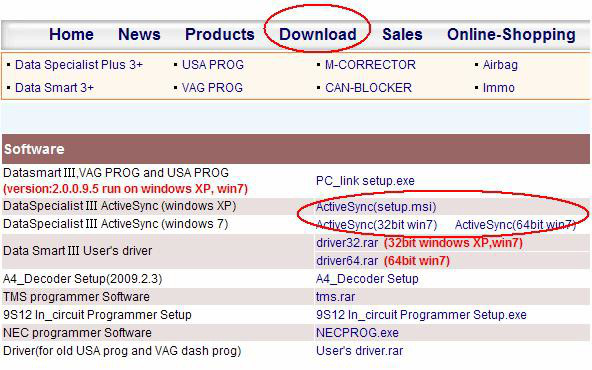Open the M-CORRECTOR link

370,65
